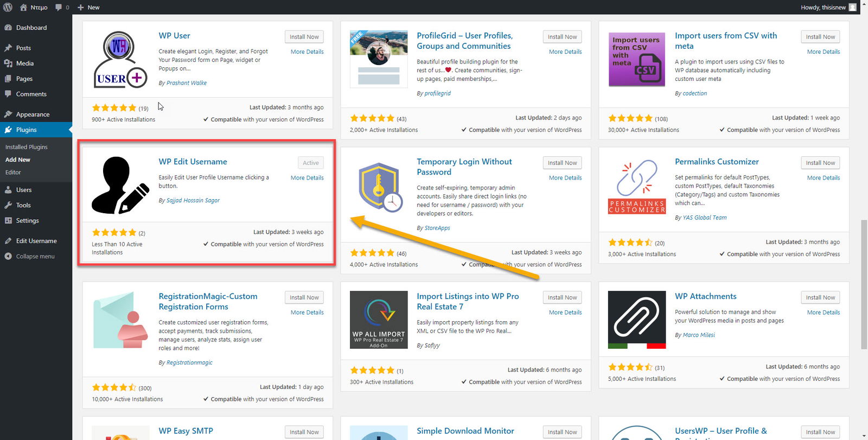Click the Tools wrench icon
868x440 pixels.
click(x=8, y=205)
